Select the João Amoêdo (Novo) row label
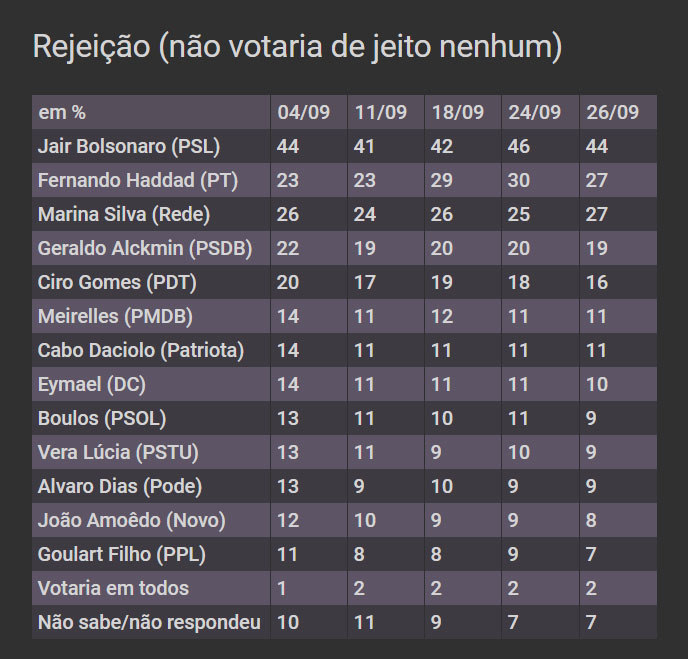Image resolution: width=688 pixels, height=659 pixels. point(131,520)
